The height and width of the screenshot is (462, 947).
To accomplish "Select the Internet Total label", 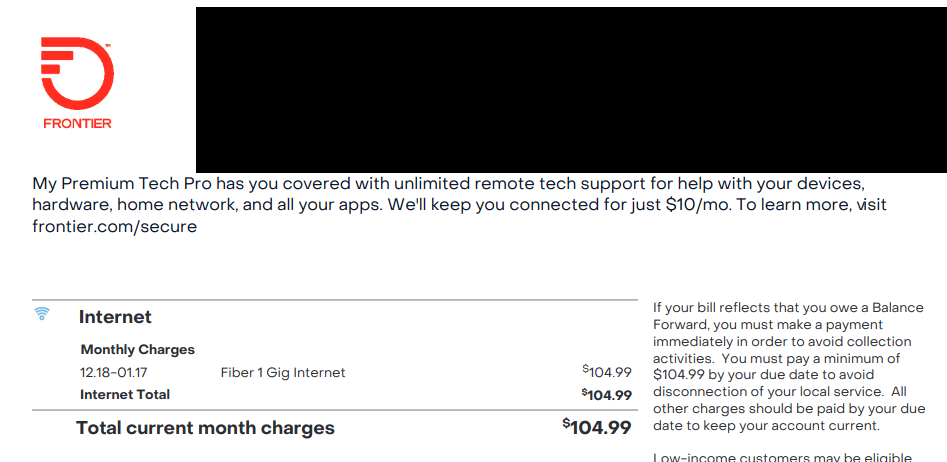I will (125, 395).
